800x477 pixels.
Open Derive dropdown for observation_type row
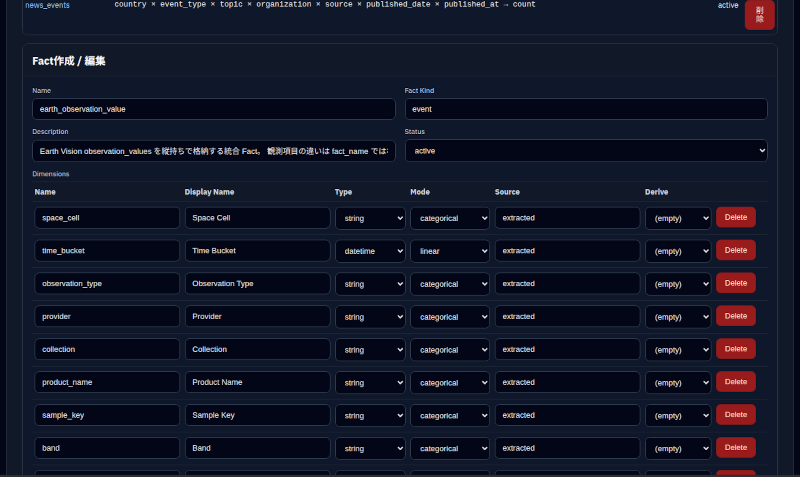pos(678,284)
